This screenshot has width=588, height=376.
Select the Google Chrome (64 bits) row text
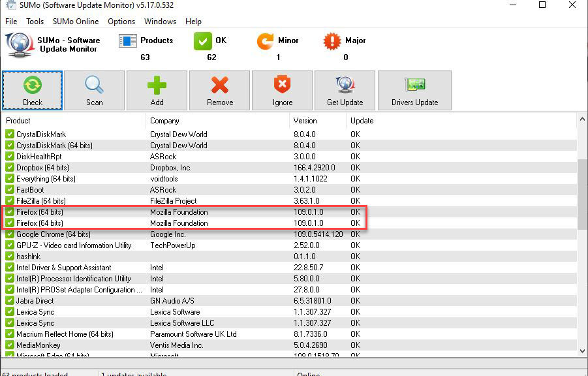[x=54, y=234]
